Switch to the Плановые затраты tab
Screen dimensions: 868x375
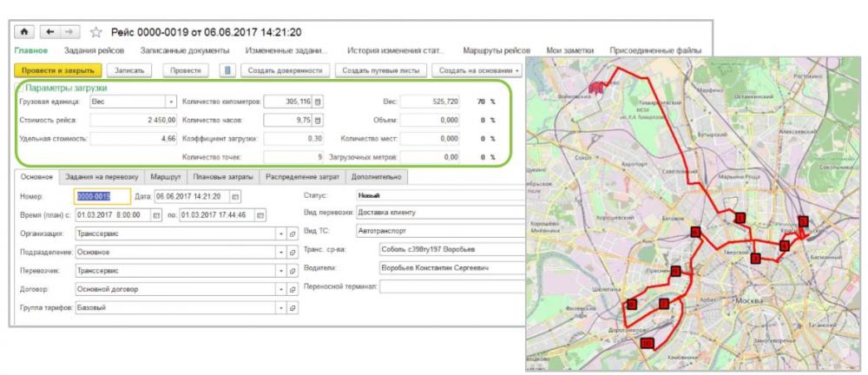pos(223,177)
